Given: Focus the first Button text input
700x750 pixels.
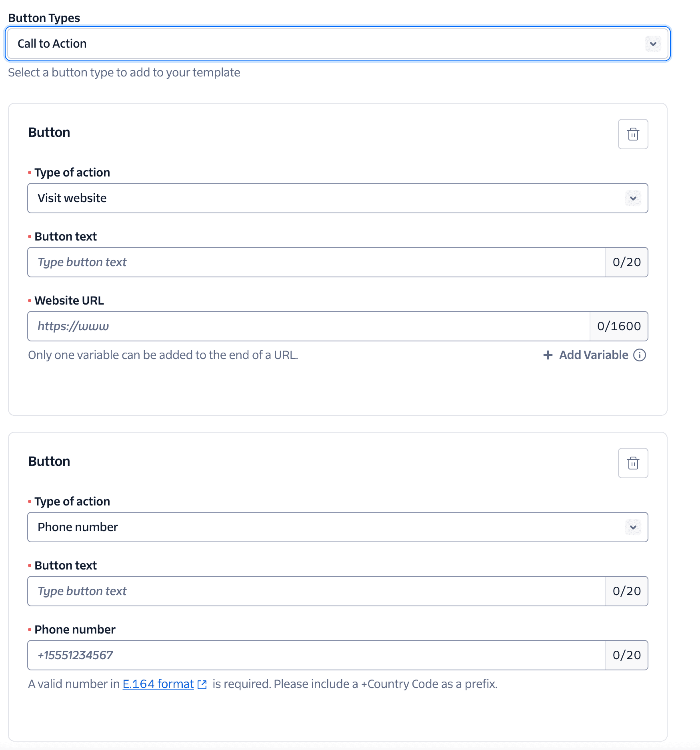Looking at the screenshot, I should [x=280, y=262].
